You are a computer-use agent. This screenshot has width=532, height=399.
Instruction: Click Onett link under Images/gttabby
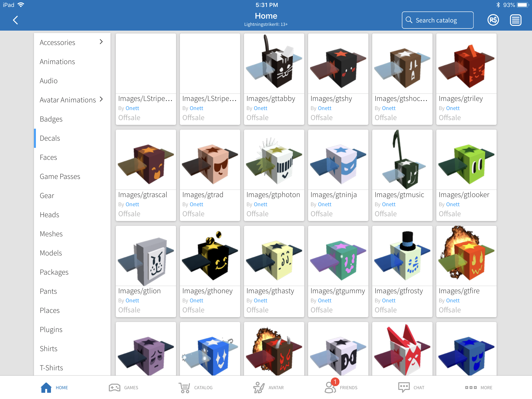coord(260,108)
